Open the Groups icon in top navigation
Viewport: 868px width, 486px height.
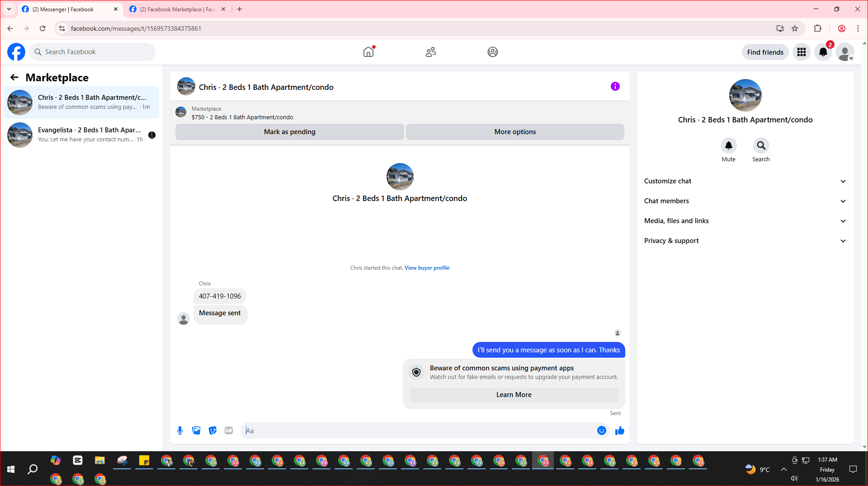[x=493, y=52]
